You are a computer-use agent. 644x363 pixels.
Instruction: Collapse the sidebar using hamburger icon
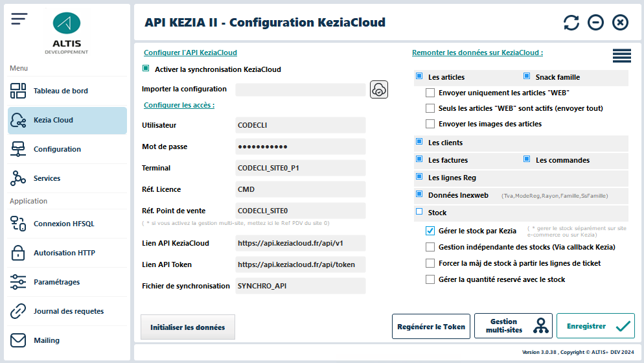click(19, 19)
